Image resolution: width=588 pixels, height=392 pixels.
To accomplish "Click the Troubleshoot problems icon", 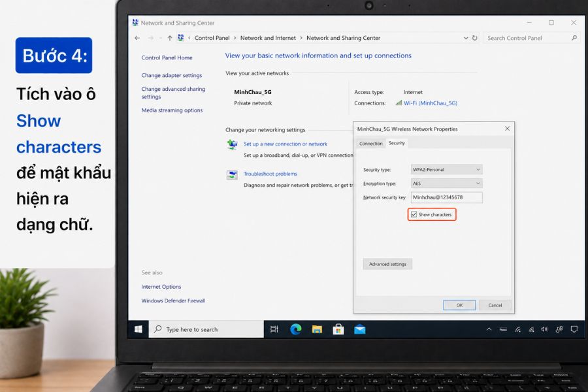I will tap(232, 175).
